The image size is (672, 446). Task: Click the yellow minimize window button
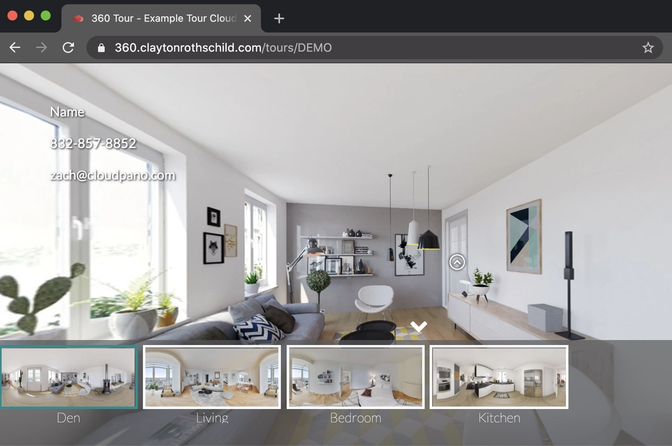point(29,16)
